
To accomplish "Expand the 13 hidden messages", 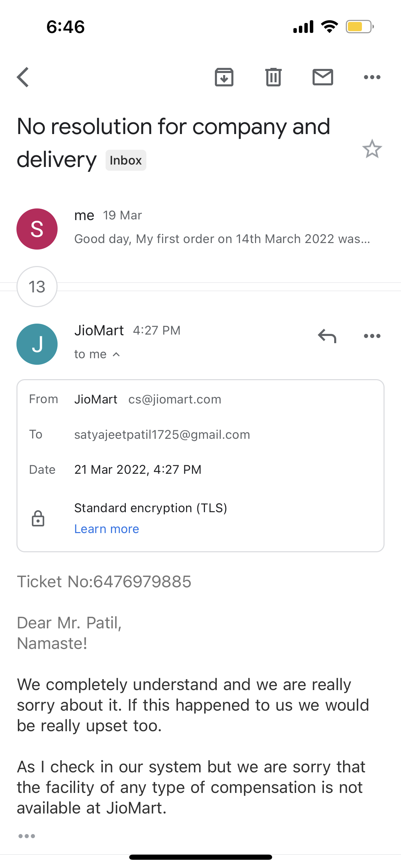I will click(37, 287).
